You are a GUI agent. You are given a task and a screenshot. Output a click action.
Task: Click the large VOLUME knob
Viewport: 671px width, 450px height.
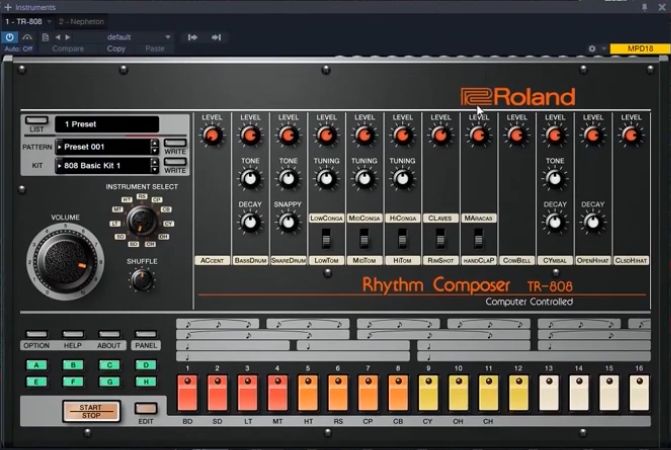(65, 261)
